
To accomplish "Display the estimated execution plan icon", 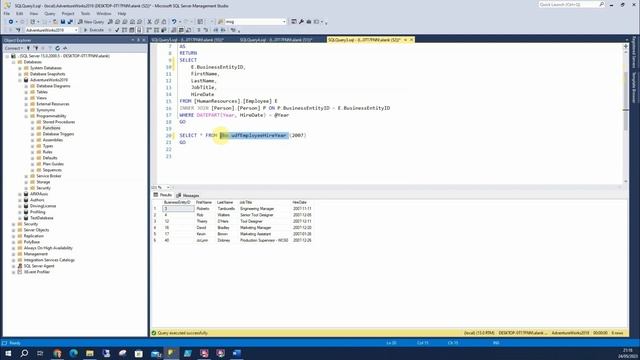I will (124, 30).
